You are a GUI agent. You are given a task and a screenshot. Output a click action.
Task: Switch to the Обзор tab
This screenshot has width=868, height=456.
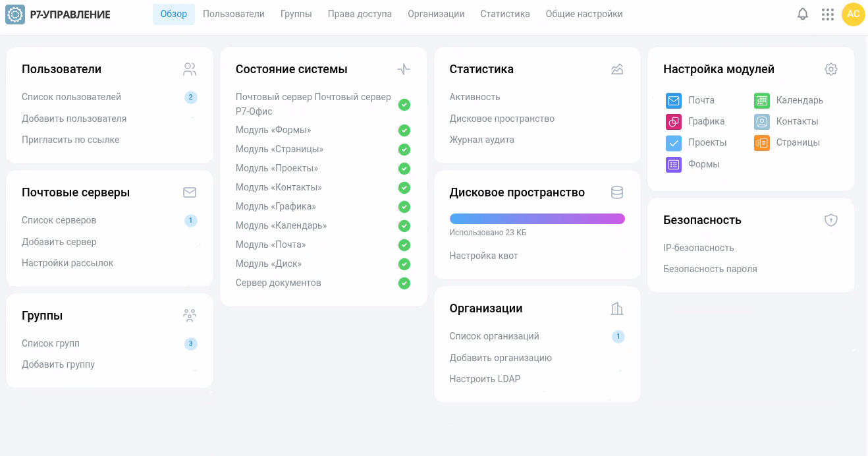click(x=174, y=14)
